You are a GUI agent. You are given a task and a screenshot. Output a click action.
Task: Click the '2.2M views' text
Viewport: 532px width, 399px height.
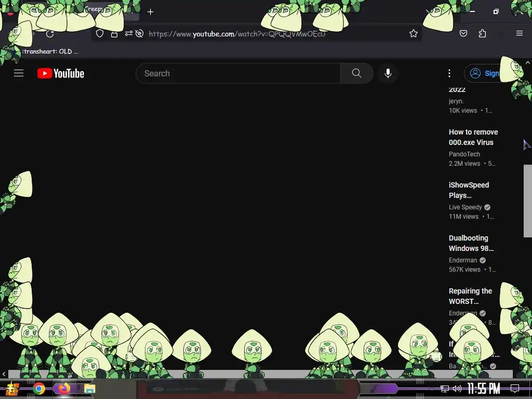pos(464,164)
